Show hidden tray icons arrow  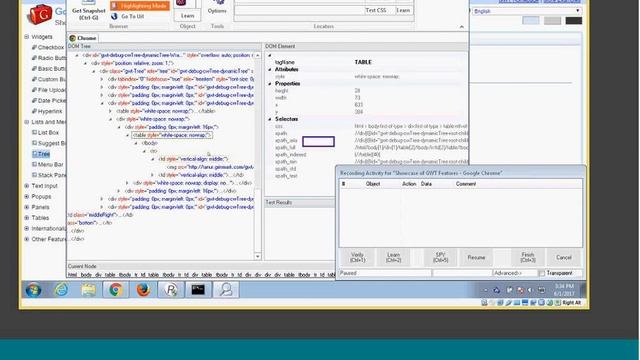(x=486, y=290)
